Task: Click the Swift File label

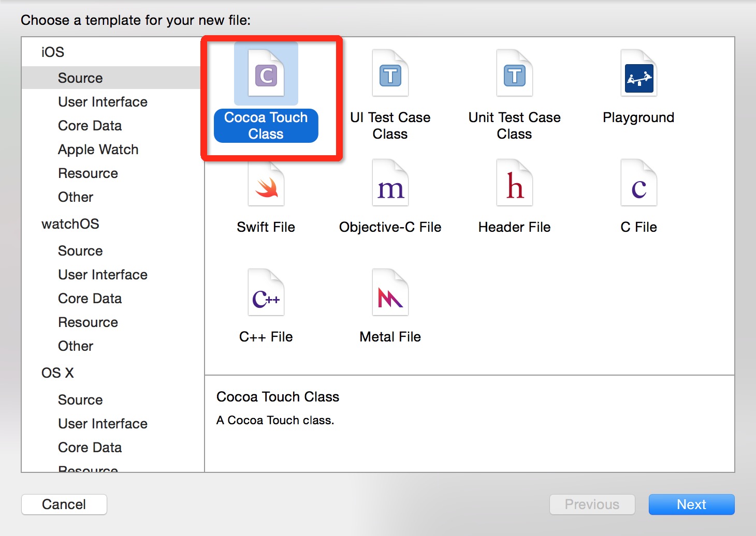Action: point(266,227)
